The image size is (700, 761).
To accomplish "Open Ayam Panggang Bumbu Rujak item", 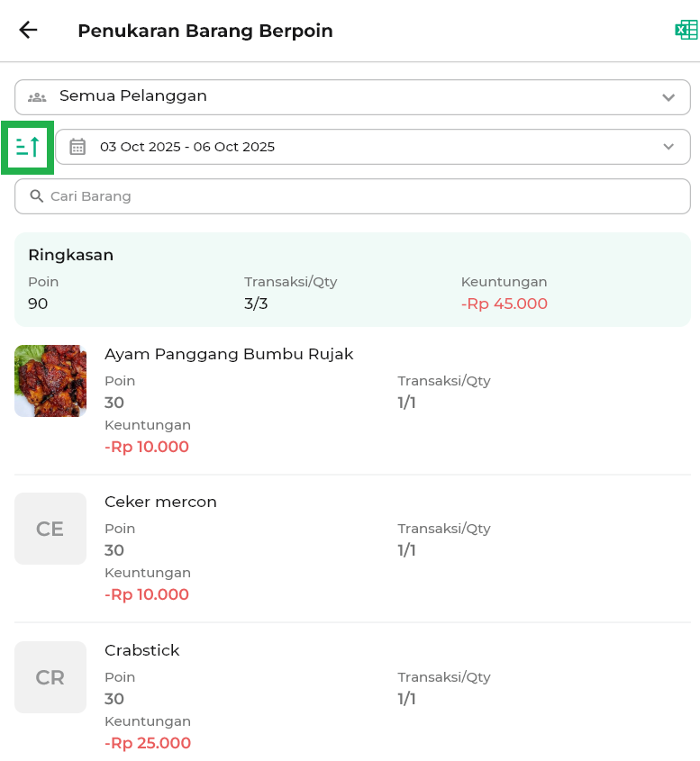I will coord(229,354).
